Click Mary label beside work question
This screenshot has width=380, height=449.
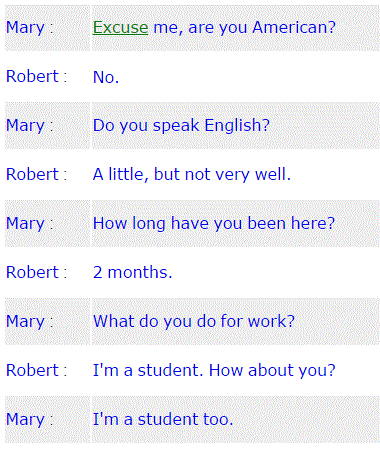point(30,321)
